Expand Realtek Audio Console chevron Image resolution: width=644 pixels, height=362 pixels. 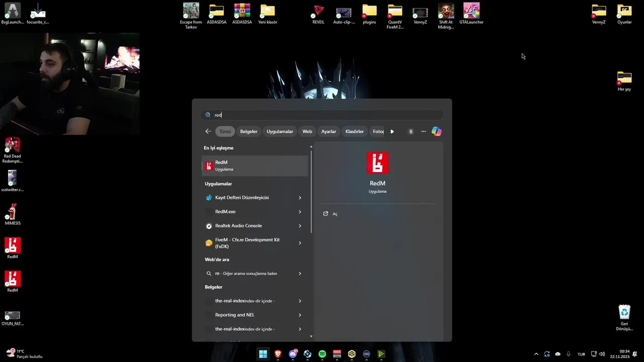pos(300,226)
